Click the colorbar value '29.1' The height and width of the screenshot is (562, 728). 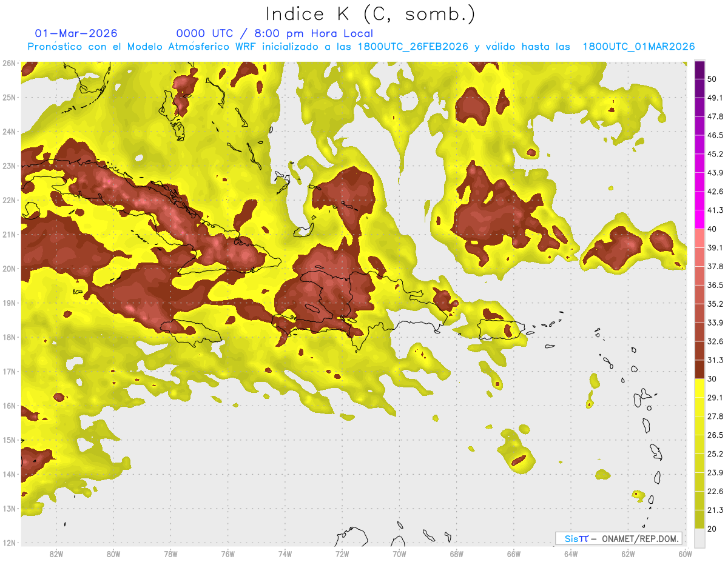(x=715, y=398)
